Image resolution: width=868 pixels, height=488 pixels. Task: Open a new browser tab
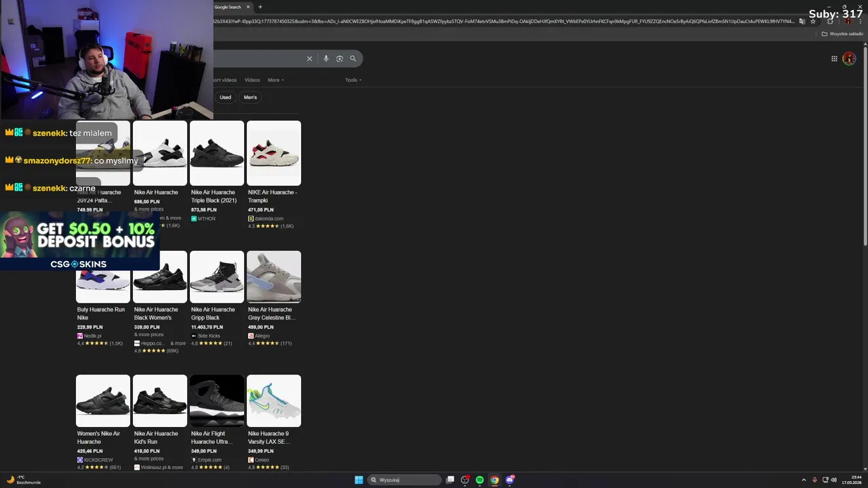click(x=260, y=7)
